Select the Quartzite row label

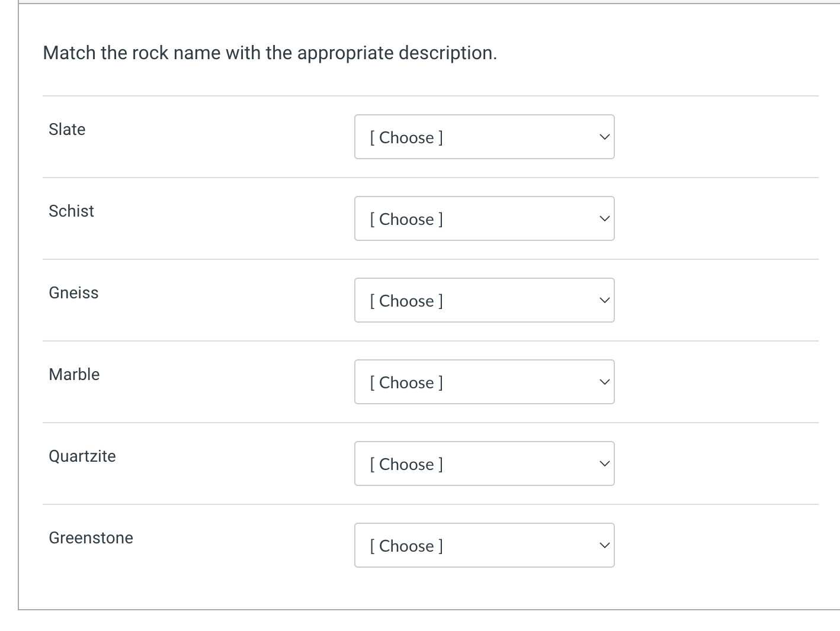click(82, 456)
